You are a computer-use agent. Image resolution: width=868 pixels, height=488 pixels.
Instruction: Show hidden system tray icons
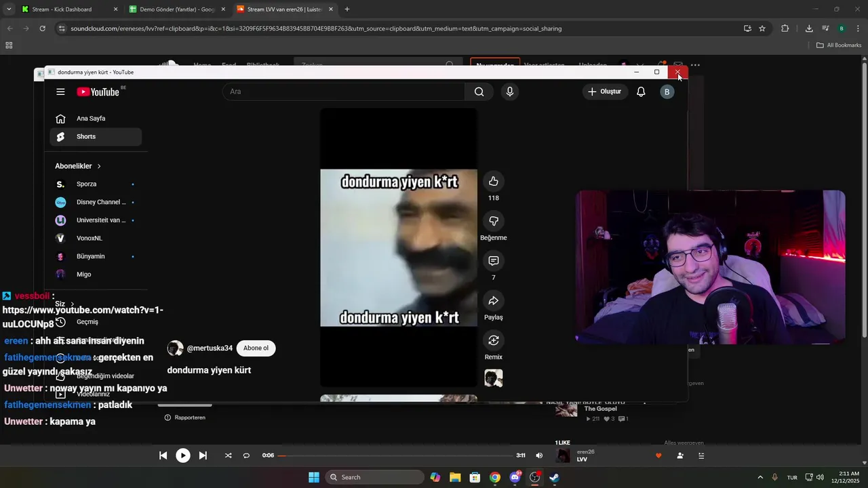[760, 477]
